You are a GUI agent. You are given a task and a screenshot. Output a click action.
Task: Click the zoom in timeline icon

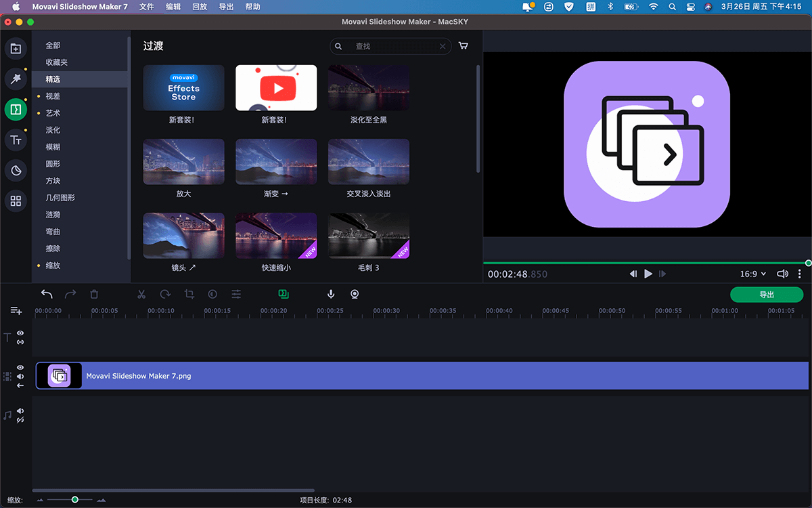click(101, 501)
